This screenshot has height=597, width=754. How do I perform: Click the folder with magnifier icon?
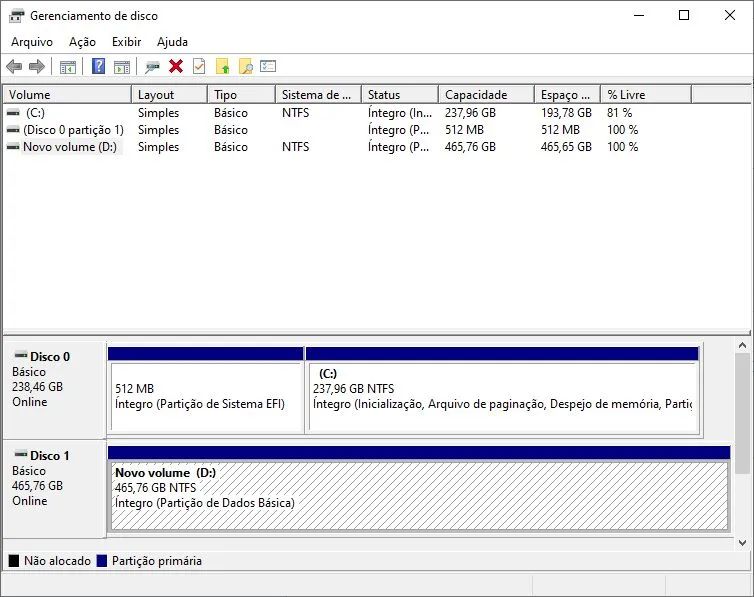[246, 66]
